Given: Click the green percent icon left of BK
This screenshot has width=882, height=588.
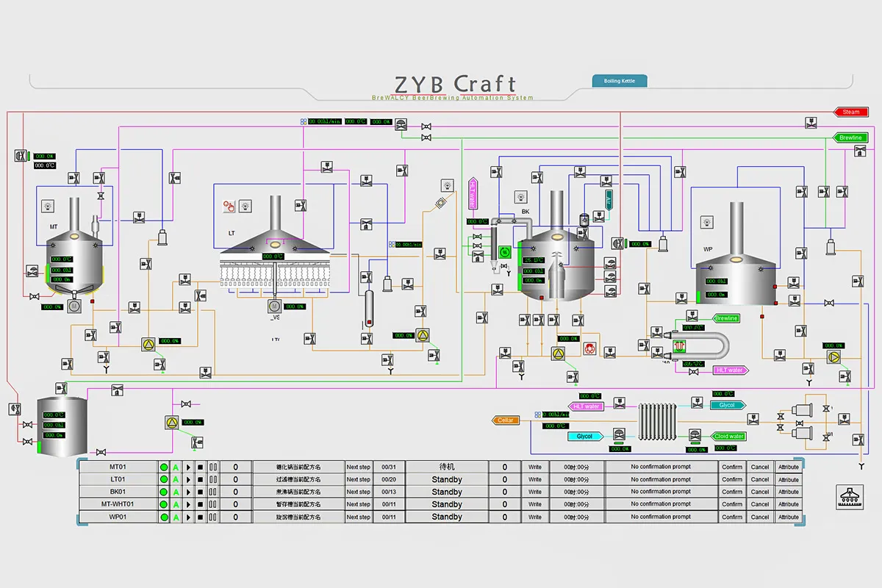Looking at the screenshot, I should pyautogui.click(x=504, y=251).
